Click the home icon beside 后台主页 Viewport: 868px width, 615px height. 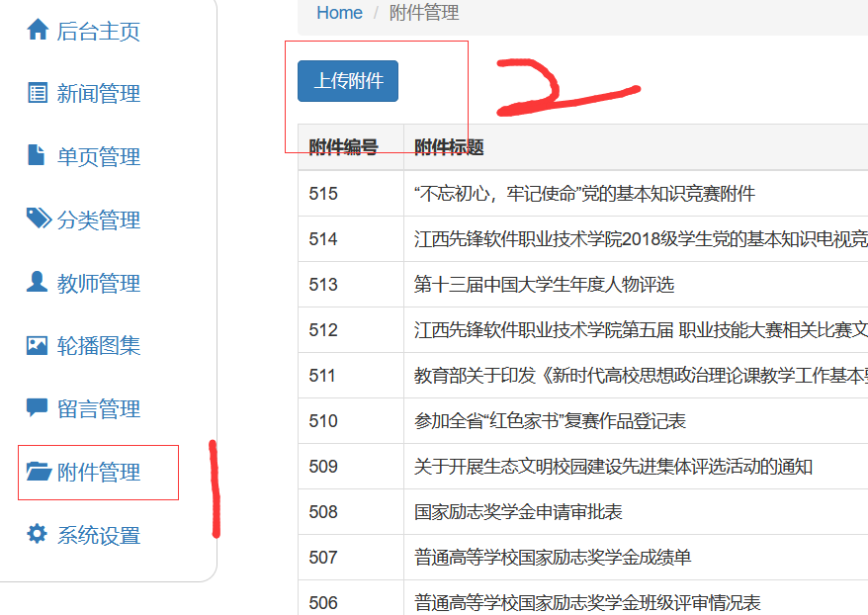click(x=38, y=30)
